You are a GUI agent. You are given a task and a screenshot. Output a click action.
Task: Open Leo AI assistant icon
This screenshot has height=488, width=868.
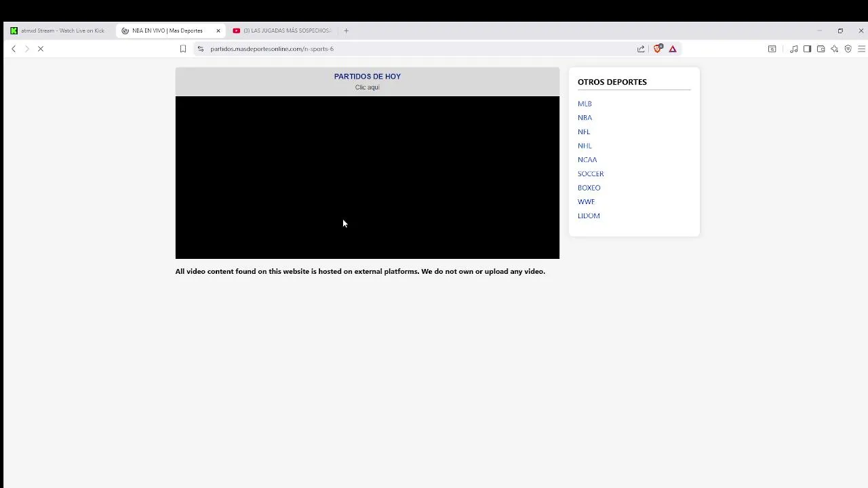coord(834,49)
